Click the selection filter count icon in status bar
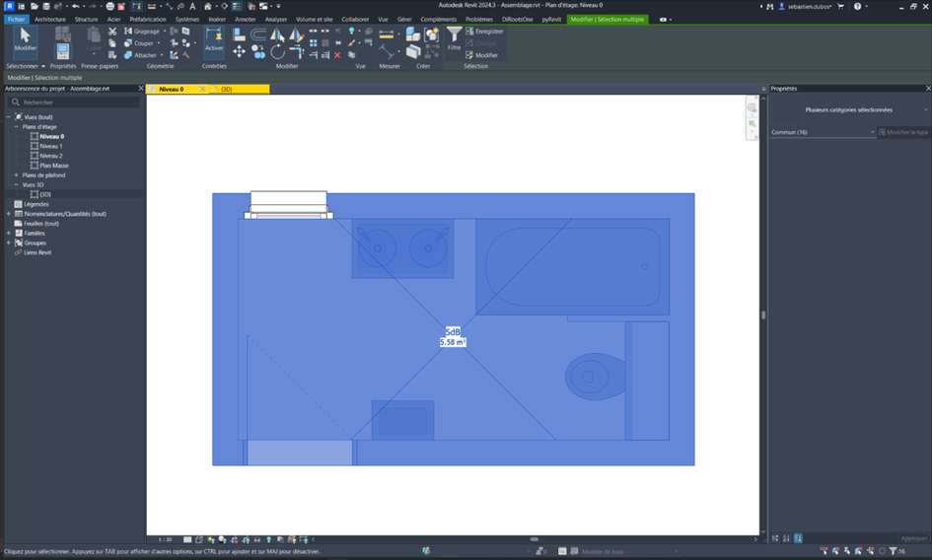Viewport: 932px width, 560px height. 893,551
